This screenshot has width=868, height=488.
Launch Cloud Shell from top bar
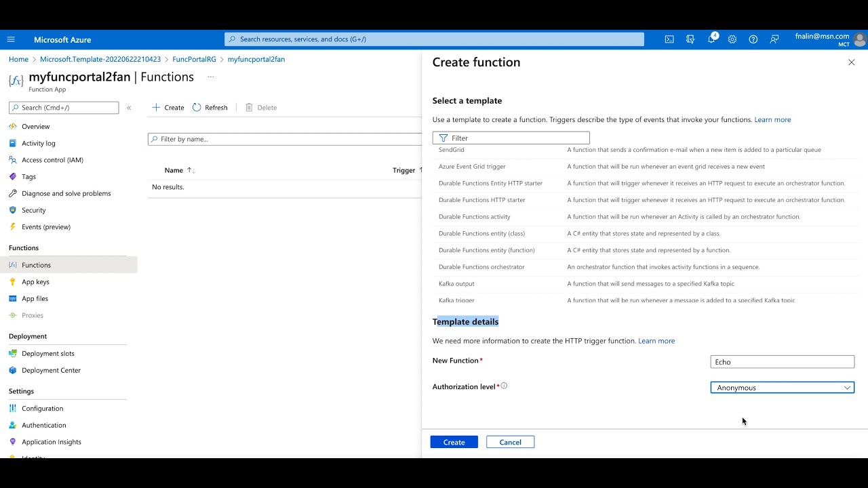coord(669,39)
